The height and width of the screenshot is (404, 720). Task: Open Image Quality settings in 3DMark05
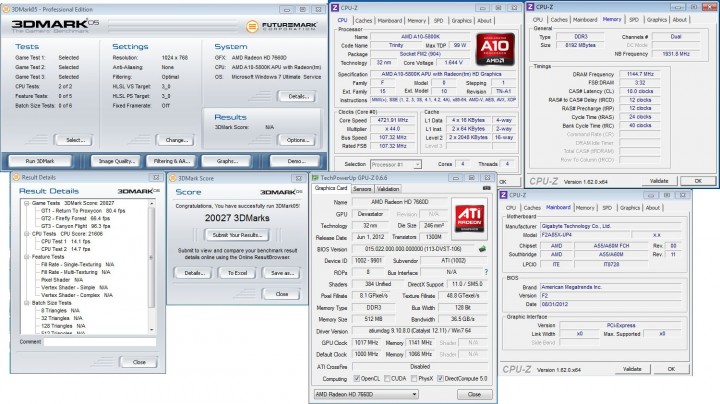(x=116, y=161)
